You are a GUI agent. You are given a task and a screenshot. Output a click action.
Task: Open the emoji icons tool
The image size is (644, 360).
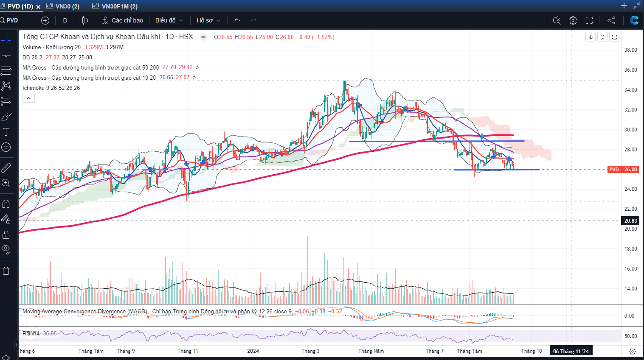[6, 147]
